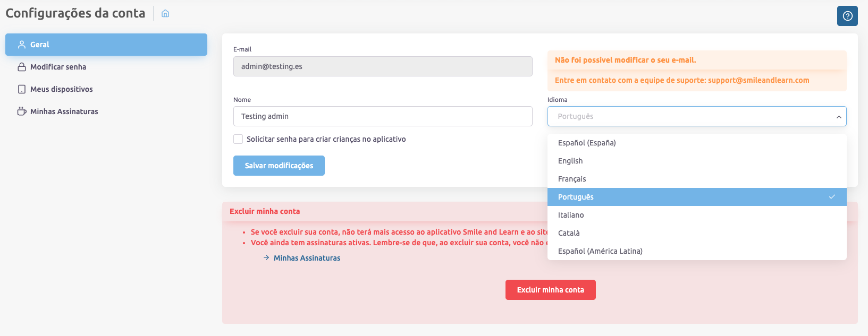Click the arrow icon before Minhas Assinaturas link
Screen dimensions: 868x336
pyautogui.click(x=266, y=258)
